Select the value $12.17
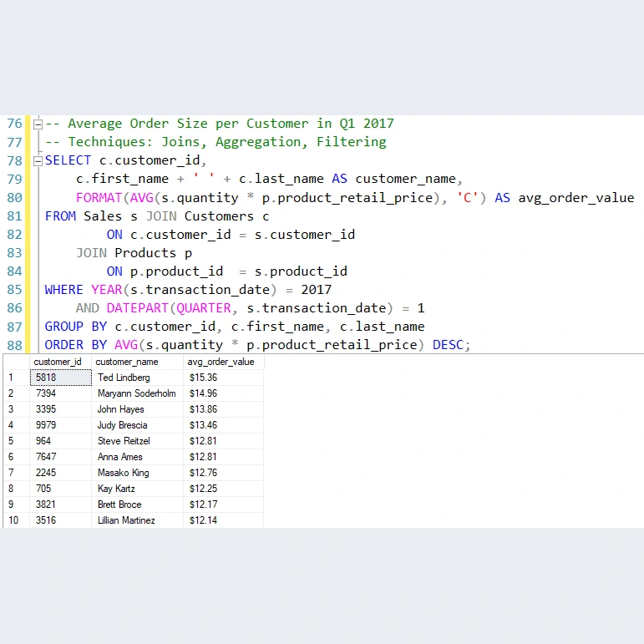Viewport: 644px width, 644px height. pyautogui.click(x=203, y=505)
